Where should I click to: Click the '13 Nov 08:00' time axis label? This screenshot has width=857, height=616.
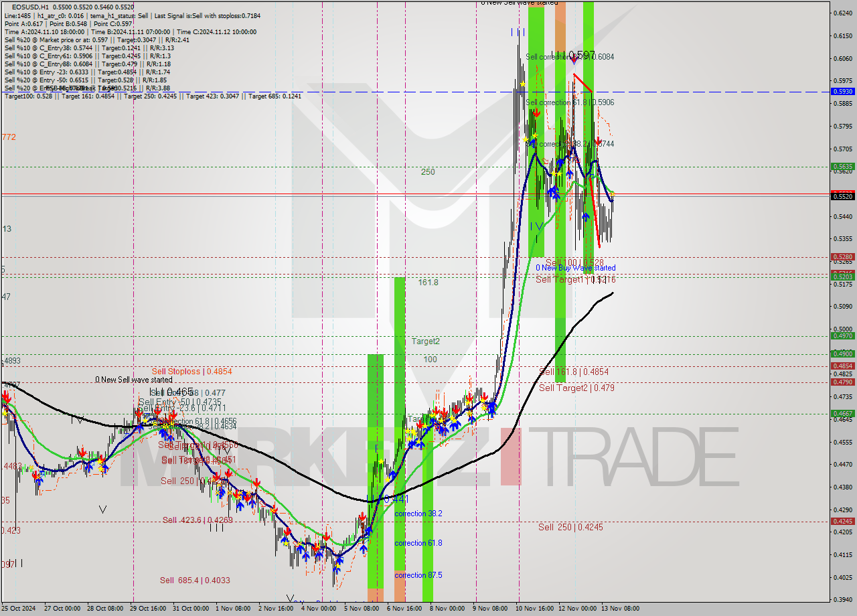coord(621,609)
